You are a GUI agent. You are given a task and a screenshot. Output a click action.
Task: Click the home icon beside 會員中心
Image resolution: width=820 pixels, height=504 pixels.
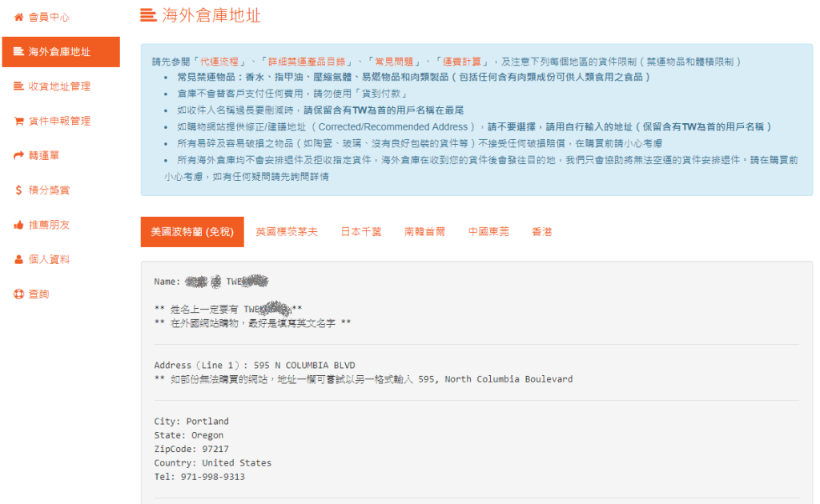(18, 17)
